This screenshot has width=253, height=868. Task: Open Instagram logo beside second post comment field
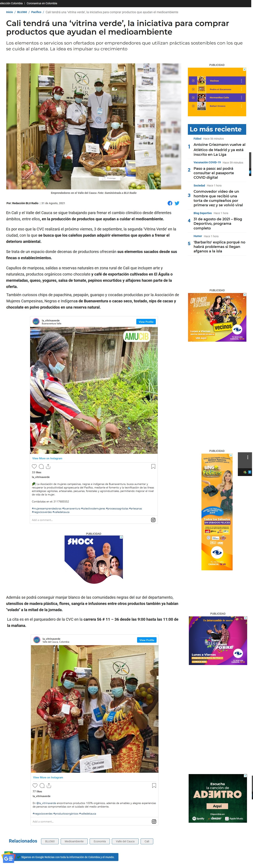154,822
